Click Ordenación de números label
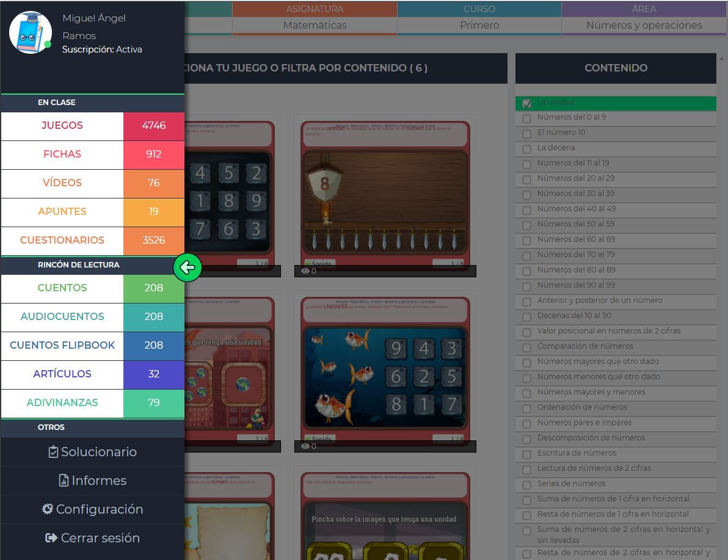This screenshot has height=560, width=728. (x=582, y=407)
